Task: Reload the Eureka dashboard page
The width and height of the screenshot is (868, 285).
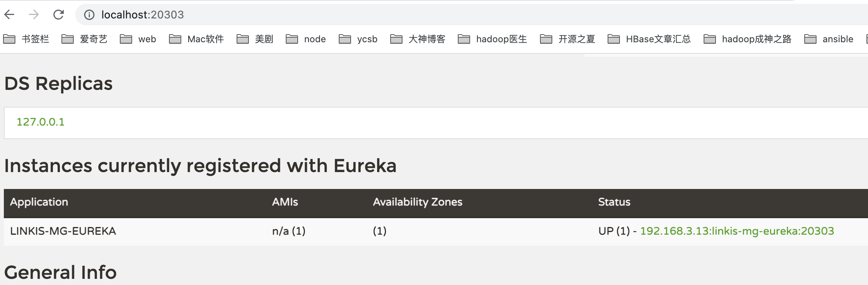Action: (58, 15)
